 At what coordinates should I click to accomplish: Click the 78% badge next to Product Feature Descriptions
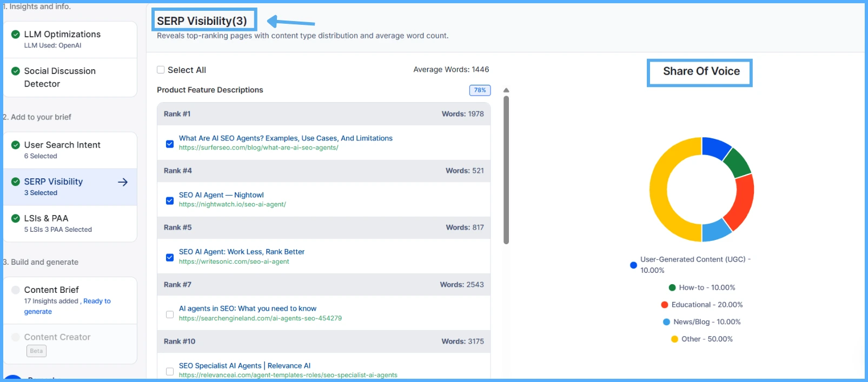point(480,90)
